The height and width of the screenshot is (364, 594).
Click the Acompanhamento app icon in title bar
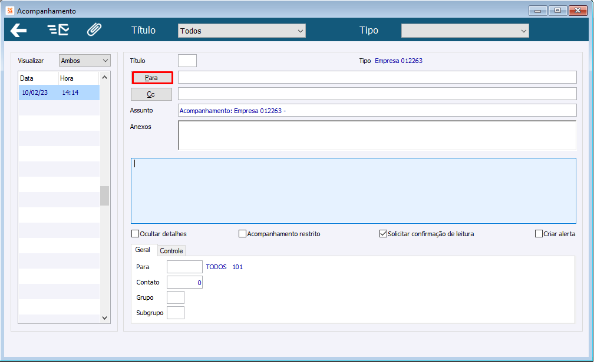pyautogui.click(x=10, y=11)
